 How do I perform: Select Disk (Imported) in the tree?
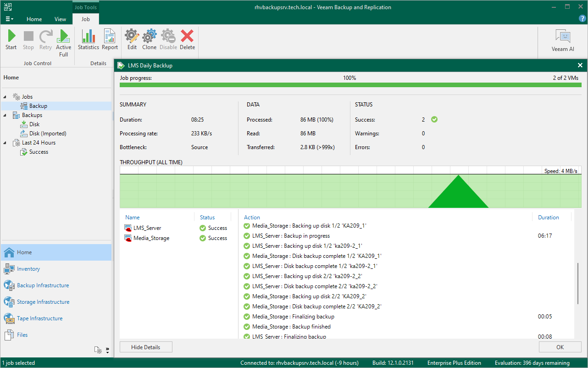(48, 134)
